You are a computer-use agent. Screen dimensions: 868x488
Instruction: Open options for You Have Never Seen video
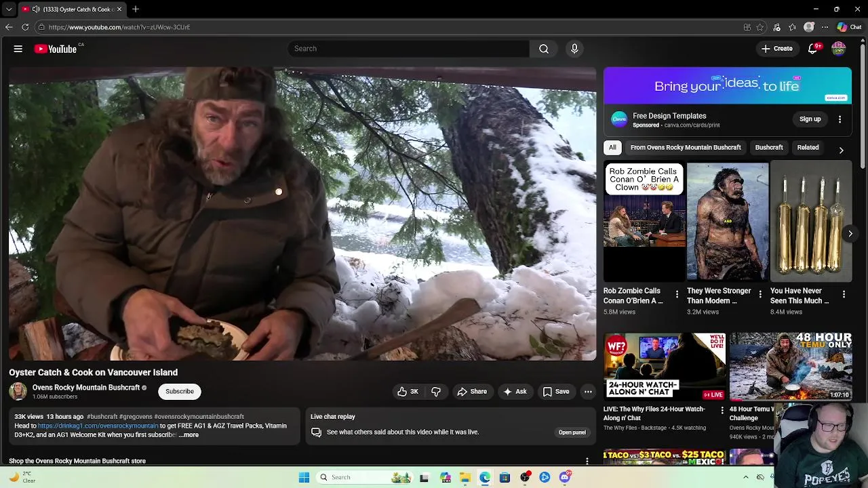tap(844, 294)
